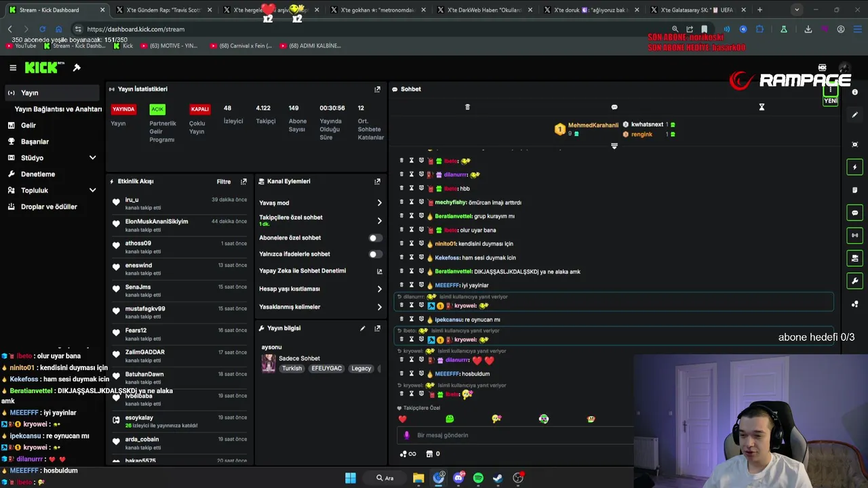Click the trash icon at top of chat
Viewport: 868px width, 488px height.
(467, 107)
